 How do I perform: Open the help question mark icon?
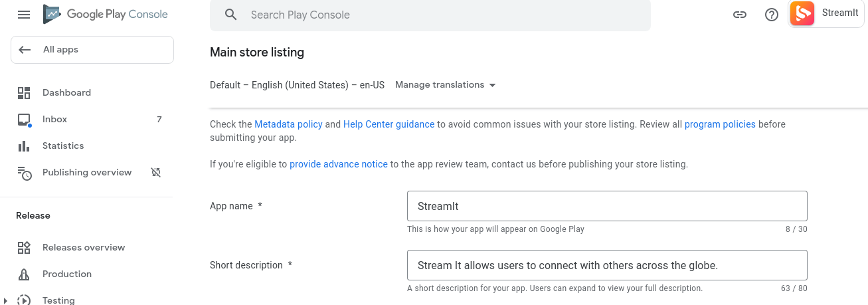772,15
